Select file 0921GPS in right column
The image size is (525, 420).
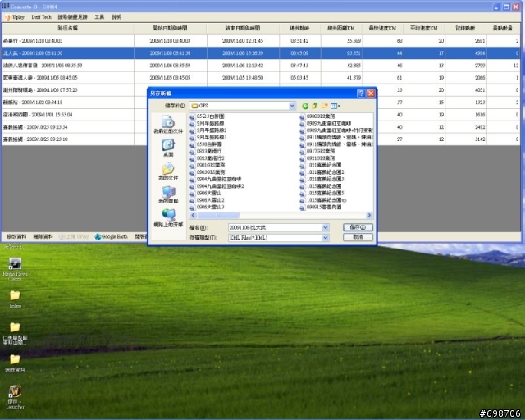(x=317, y=158)
